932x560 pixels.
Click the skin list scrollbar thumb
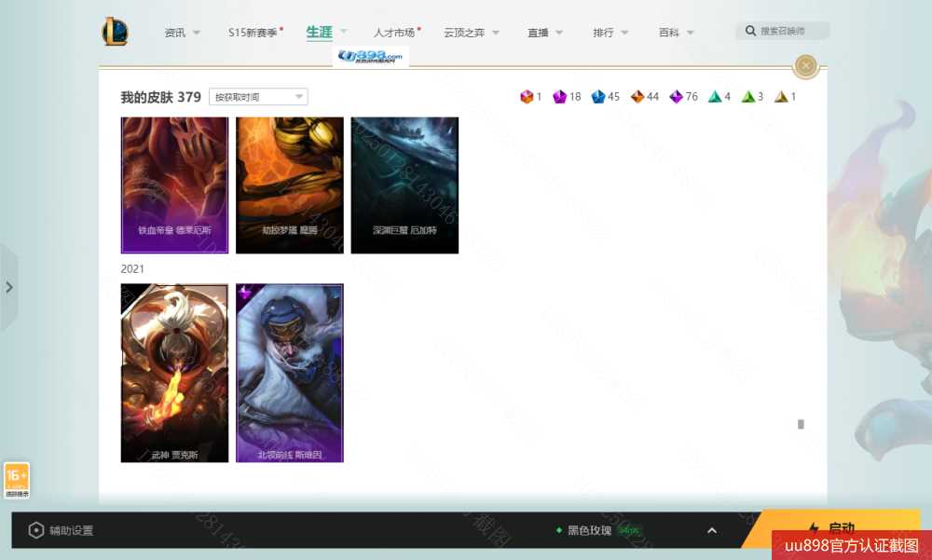tap(801, 424)
